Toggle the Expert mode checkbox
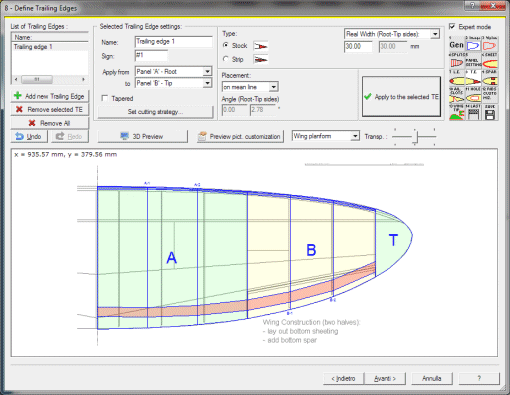The image size is (510, 395). tap(452, 26)
